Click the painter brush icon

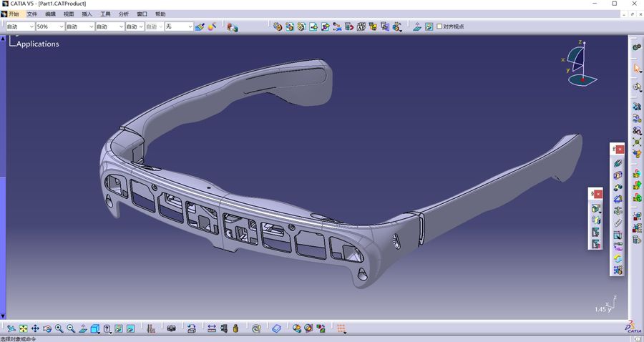click(x=200, y=26)
